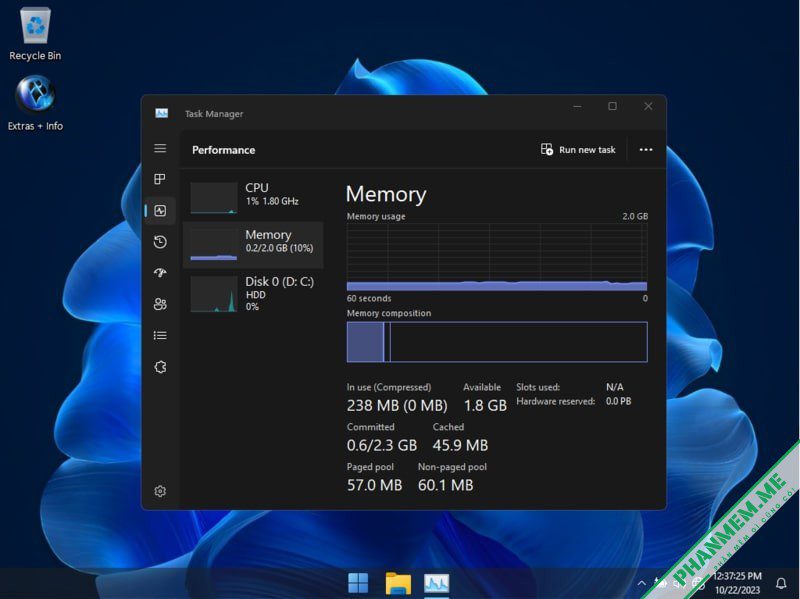
Task: Click the 45.9 MB Cached value
Action: point(460,445)
